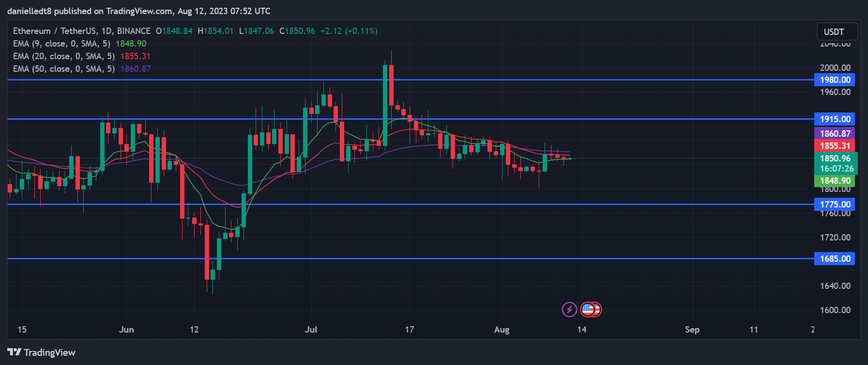
Task: Click the current price 1850.96 countdown label
Action: point(836,163)
